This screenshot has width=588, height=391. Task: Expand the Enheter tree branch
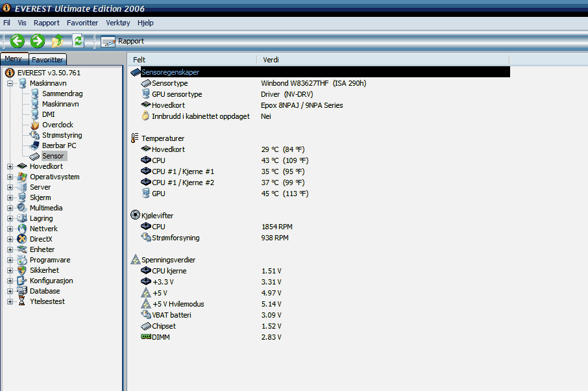tap(10, 249)
